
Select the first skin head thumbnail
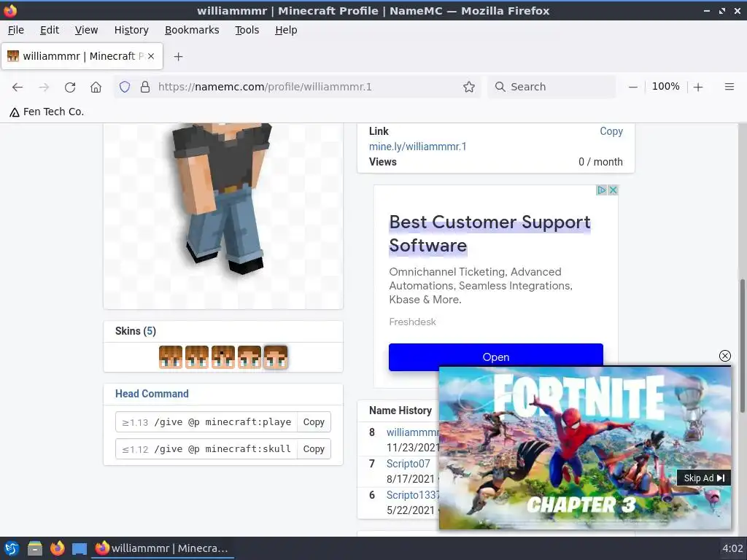(171, 357)
